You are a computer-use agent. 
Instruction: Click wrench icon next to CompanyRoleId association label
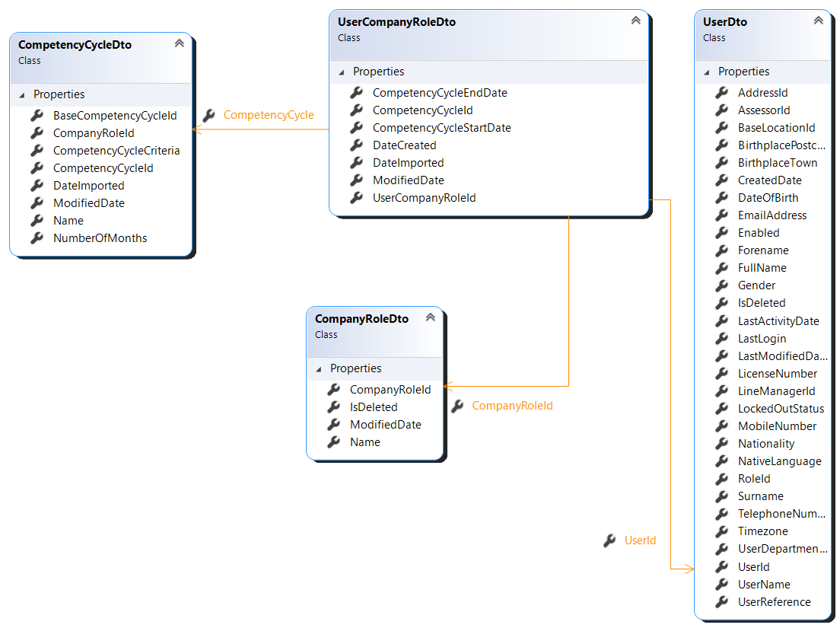[x=457, y=406]
